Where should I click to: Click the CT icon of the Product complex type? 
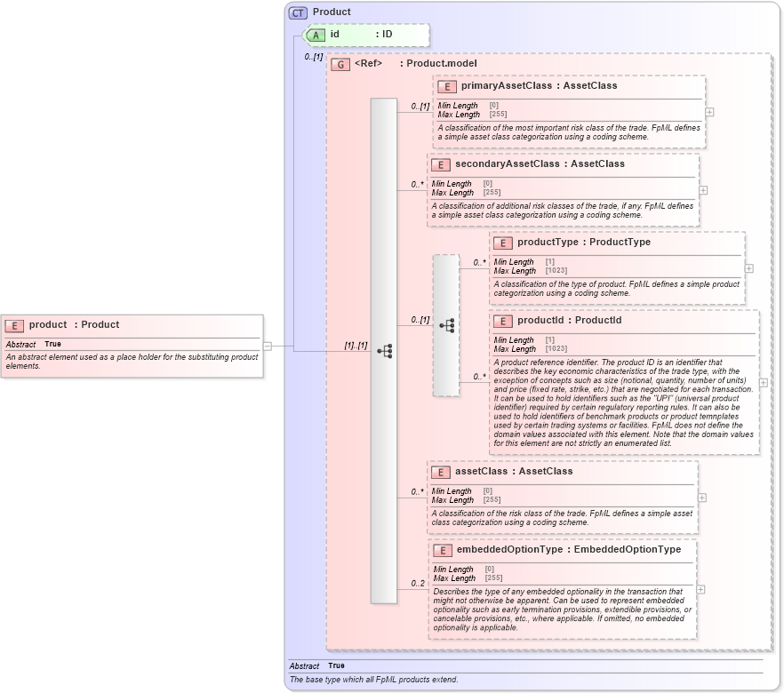[x=295, y=12]
